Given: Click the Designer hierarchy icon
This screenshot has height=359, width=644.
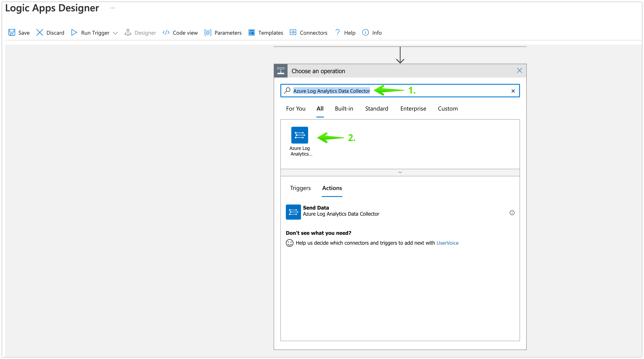Looking at the screenshot, I should [128, 33].
